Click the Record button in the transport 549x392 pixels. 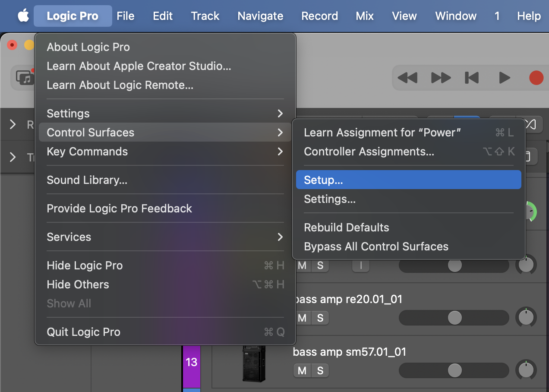(536, 78)
